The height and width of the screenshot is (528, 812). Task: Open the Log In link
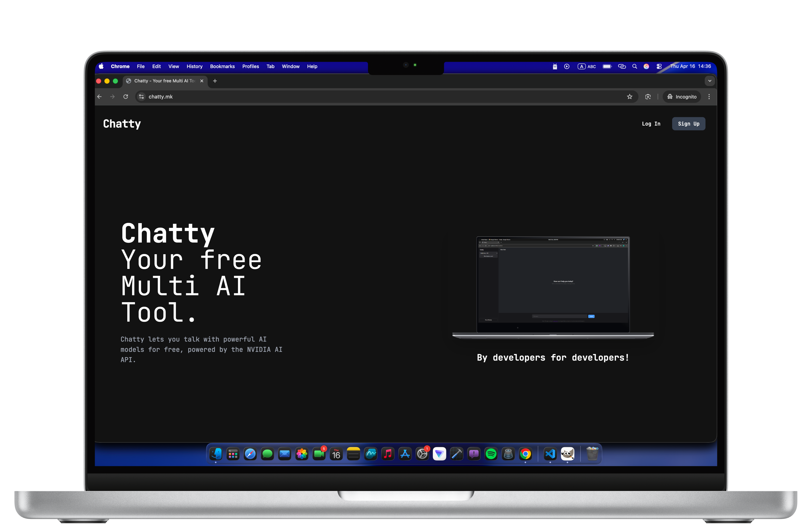tap(651, 124)
